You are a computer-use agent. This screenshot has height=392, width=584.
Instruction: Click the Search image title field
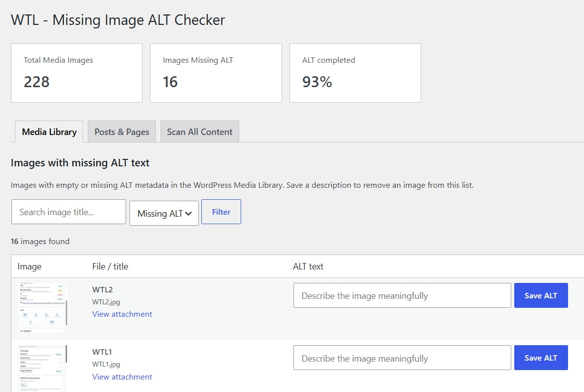click(69, 212)
